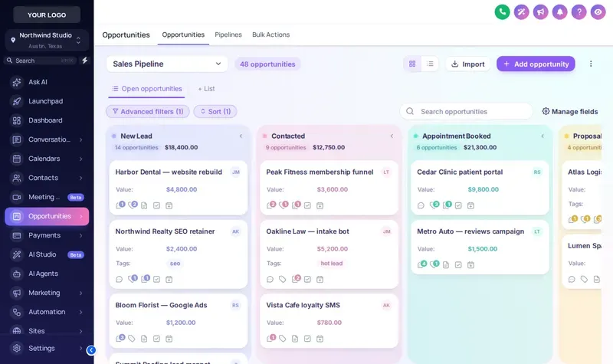Screen dimensions: 613x364
Task: Click notes icon on Harbor Dental card
Action: point(144,205)
